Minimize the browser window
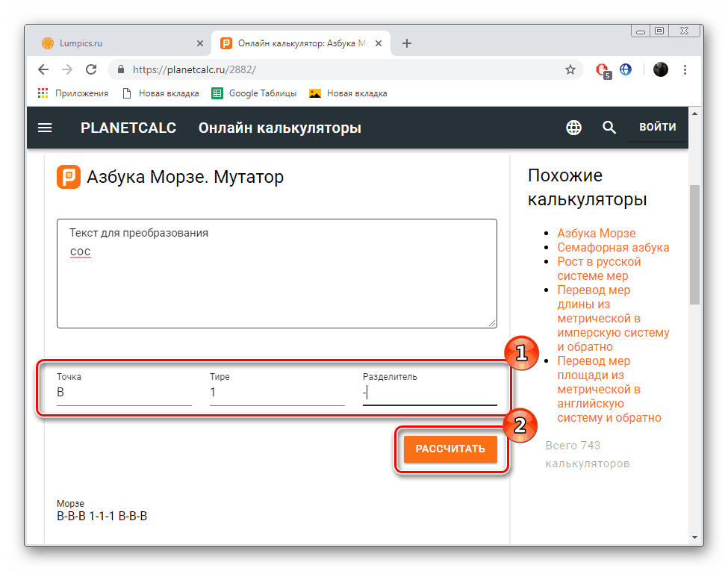The width and height of the screenshot is (728, 571). [641, 31]
